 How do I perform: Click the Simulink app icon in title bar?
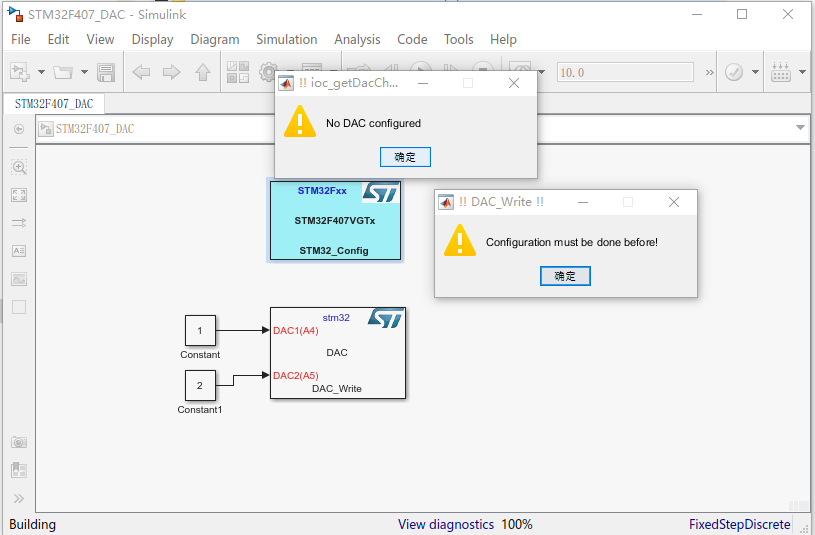[16, 14]
